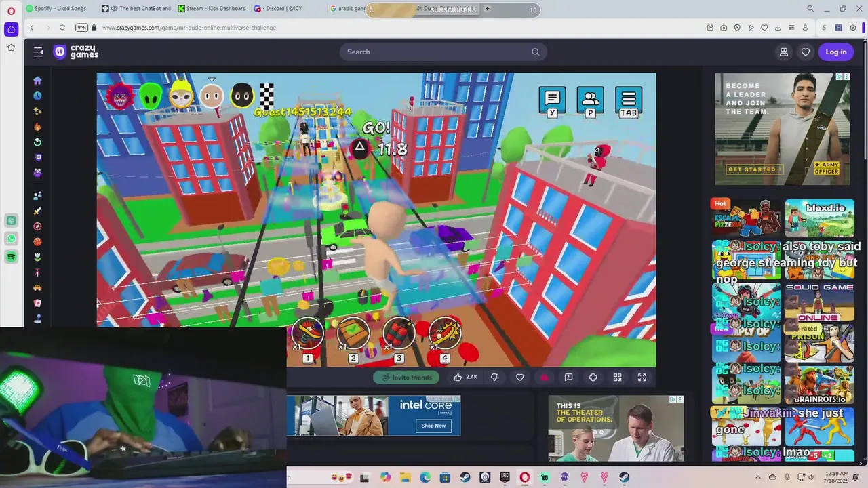This screenshot has height=488, width=868.
Task: Open Microsoft Edge from the taskbar
Action: pyautogui.click(x=425, y=477)
